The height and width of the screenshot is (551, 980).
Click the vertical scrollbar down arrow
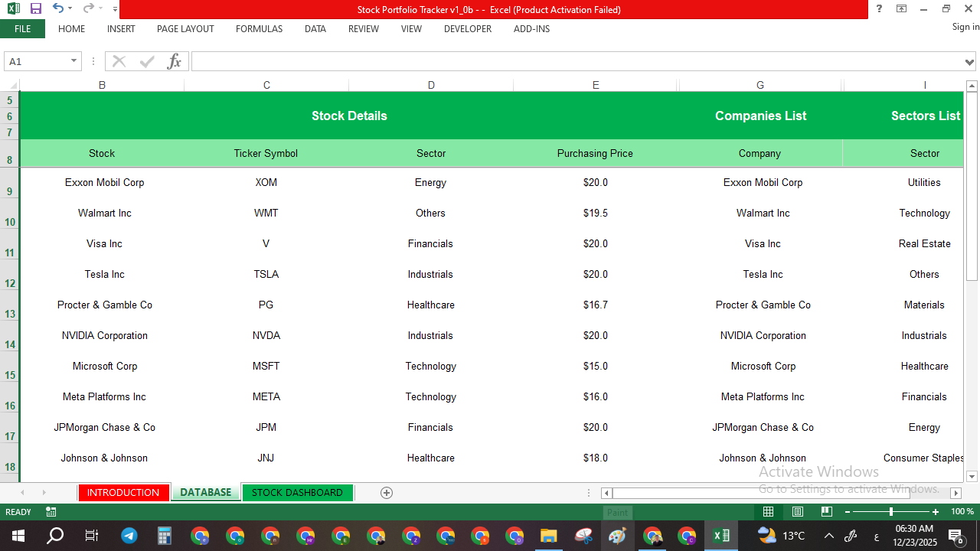coord(972,476)
